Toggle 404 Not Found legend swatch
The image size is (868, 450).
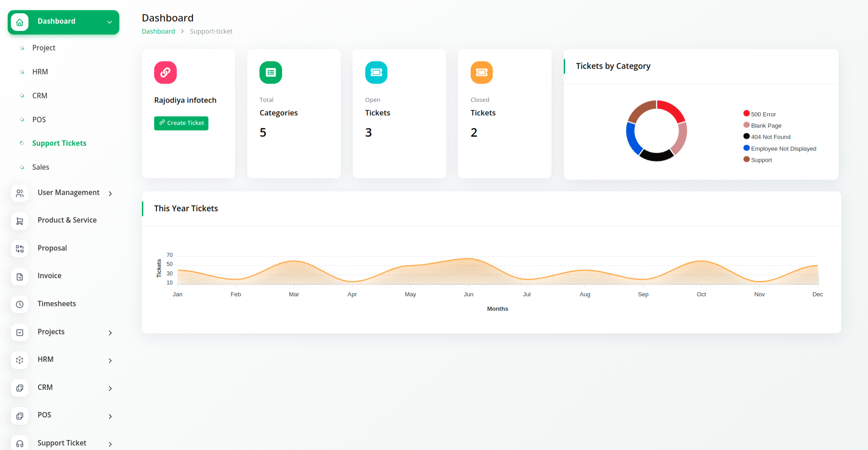coord(746,136)
